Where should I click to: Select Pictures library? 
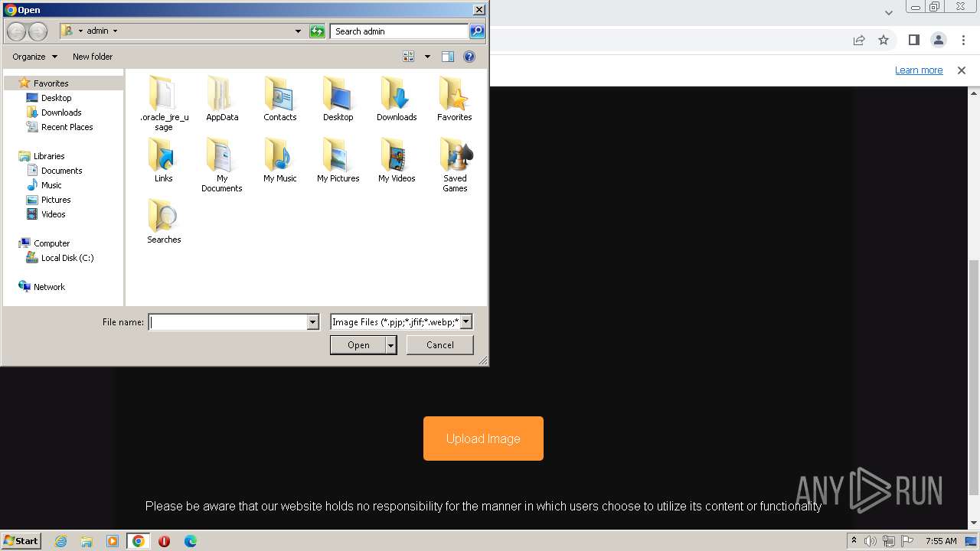(x=56, y=200)
